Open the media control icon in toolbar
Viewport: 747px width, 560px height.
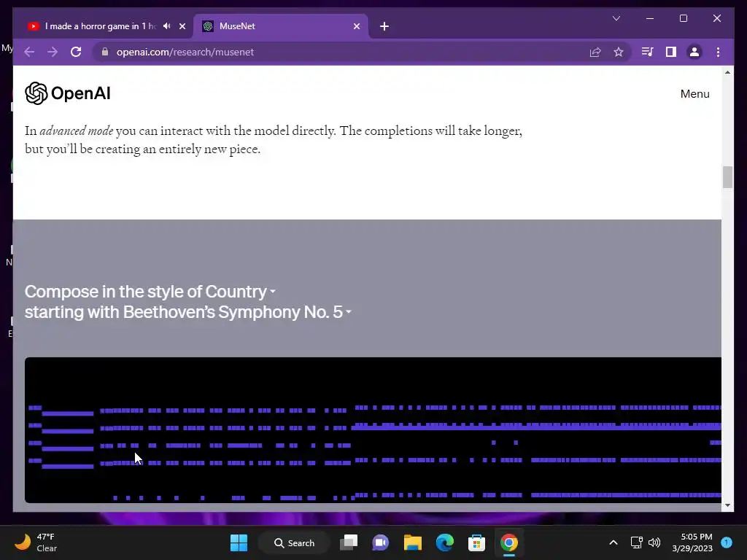[x=647, y=52]
